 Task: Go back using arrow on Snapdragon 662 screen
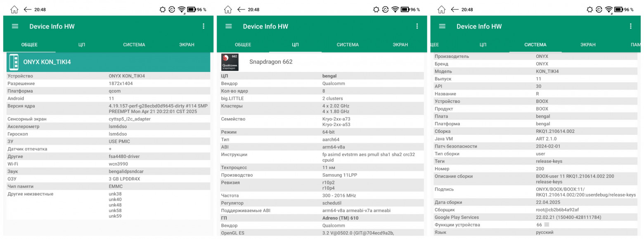click(x=241, y=9)
